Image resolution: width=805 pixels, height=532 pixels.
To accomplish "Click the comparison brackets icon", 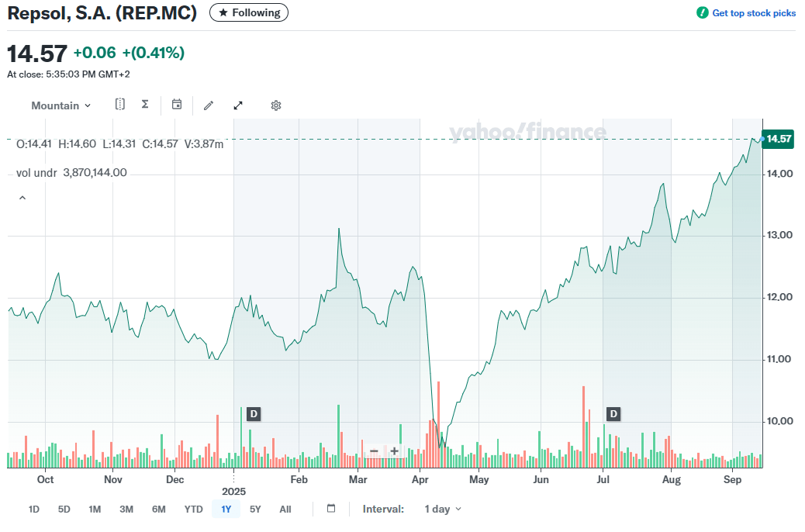I will coord(119,103).
